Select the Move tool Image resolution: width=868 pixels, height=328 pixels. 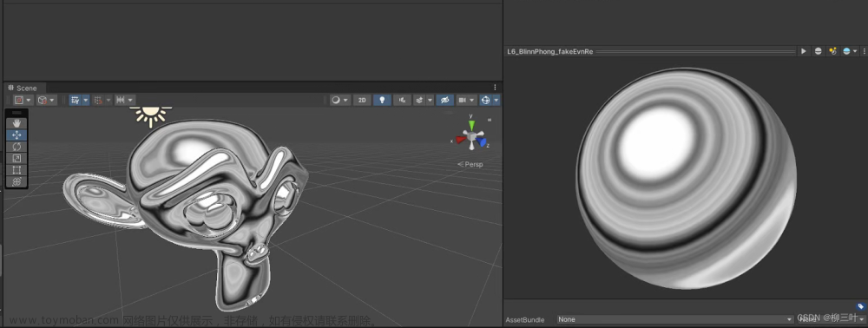point(16,135)
